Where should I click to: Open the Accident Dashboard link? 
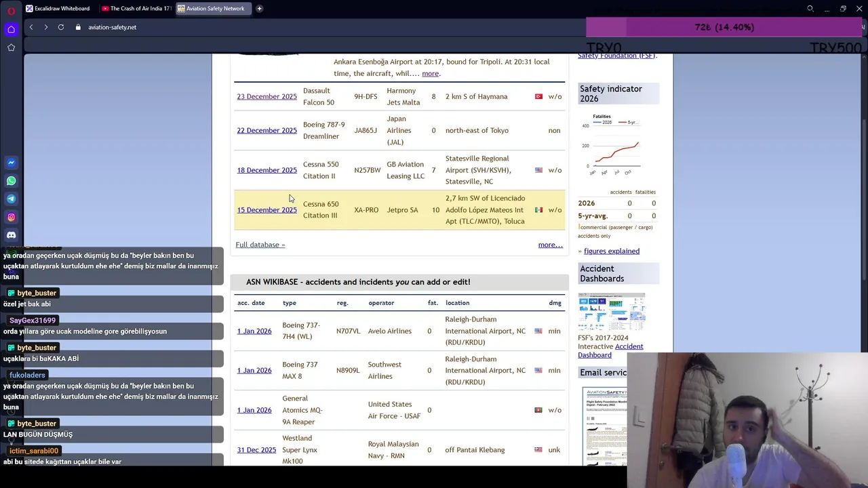coord(611,350)
